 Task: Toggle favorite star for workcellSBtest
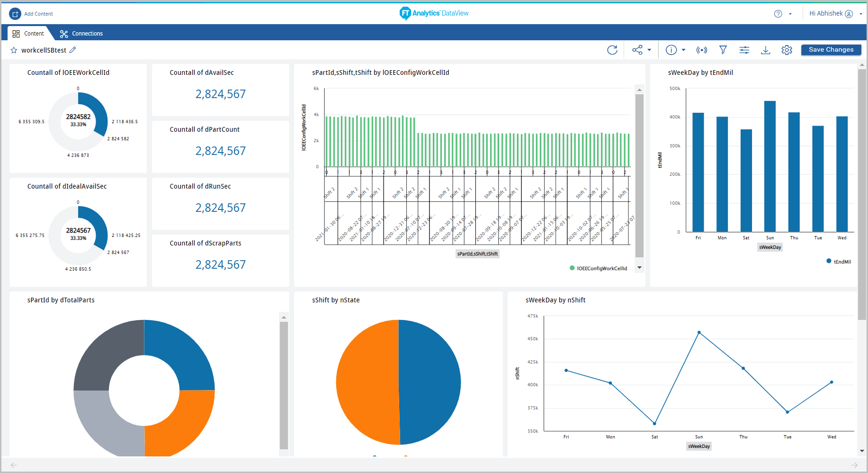[14, 50]
